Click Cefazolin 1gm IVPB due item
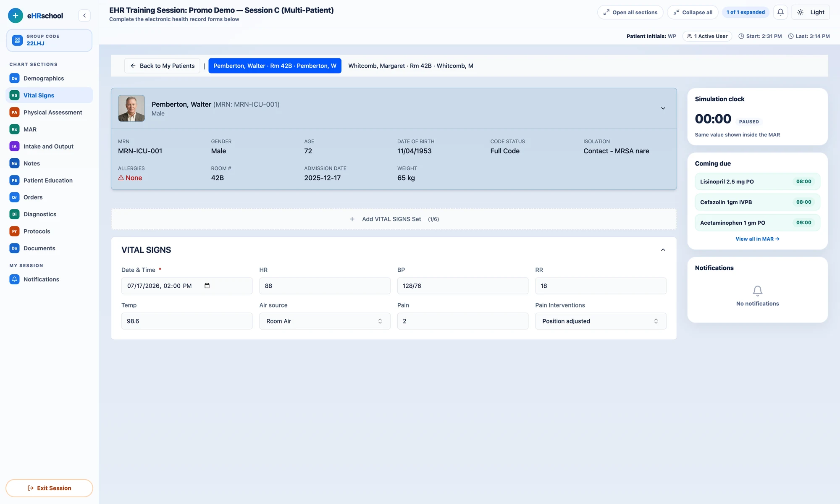 pos(757,202)
